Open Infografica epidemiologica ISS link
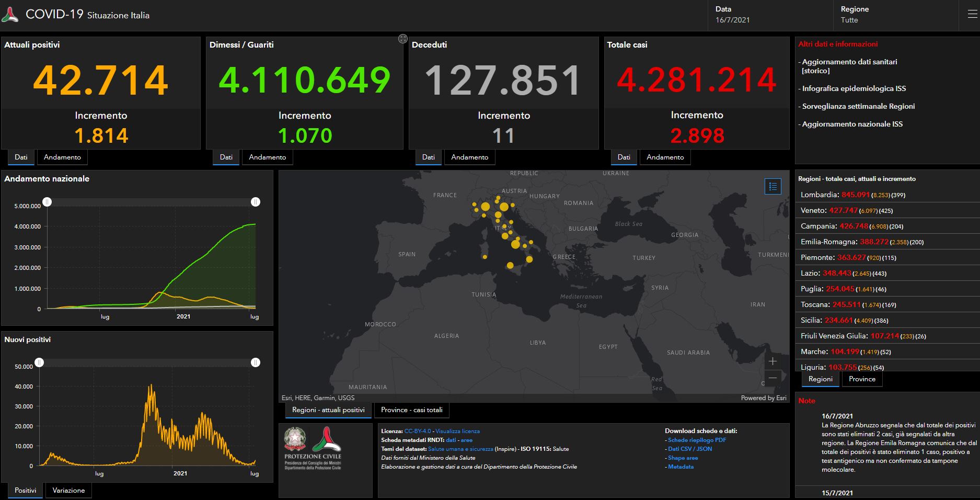The image size is (980, 500). (x=854, y=89)
